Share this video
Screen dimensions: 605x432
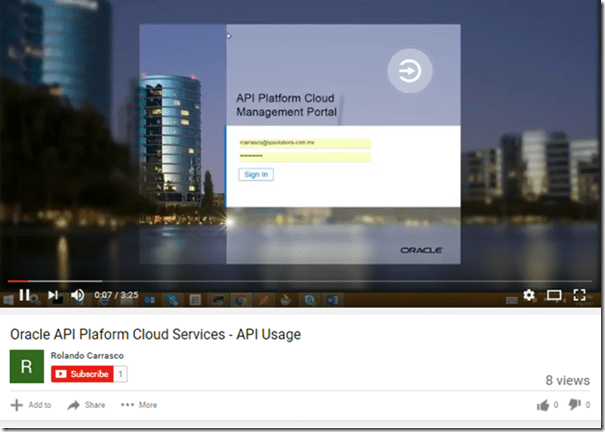tap(86, 405)
